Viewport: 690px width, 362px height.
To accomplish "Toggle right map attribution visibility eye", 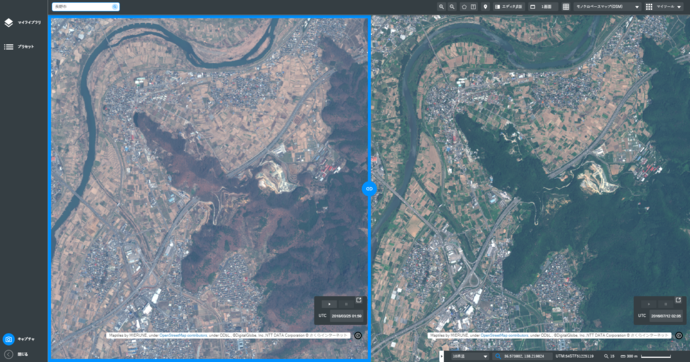I will pyautogui.click(x=679, y=335).
